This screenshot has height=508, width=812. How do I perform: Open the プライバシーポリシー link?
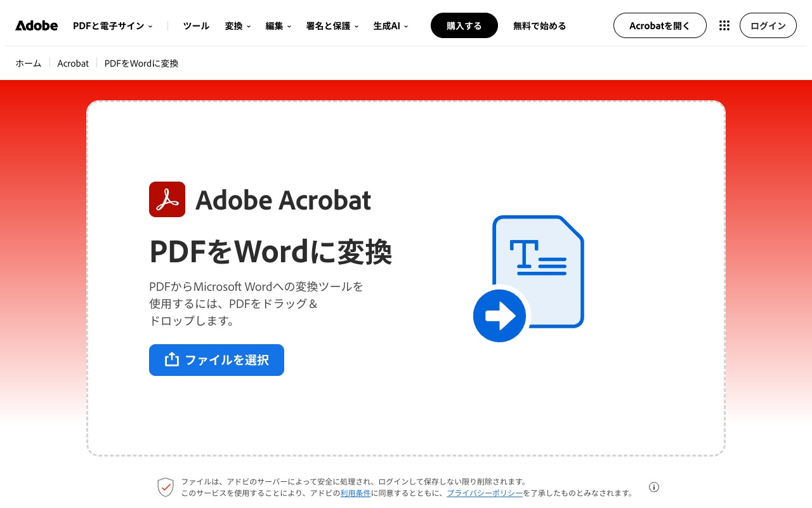click(485, 493)
